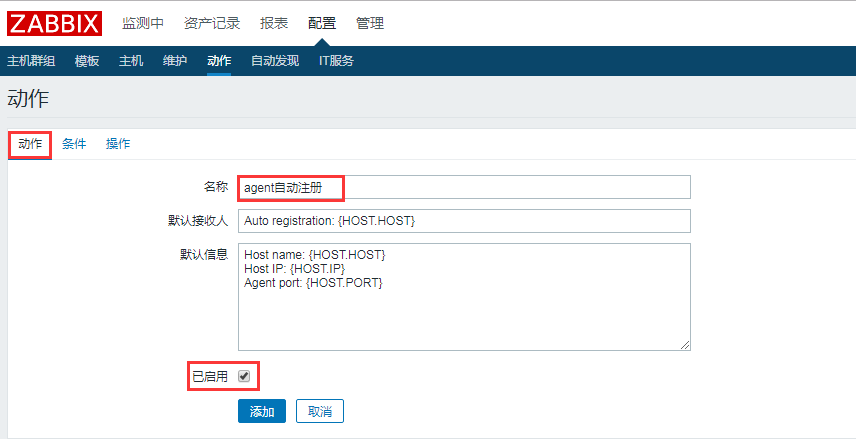The width and height of the screenshot is (856, 439).
Task: Toggle the 已启用 checkbox
Action: pyautogui.click(x=244, y=376)
